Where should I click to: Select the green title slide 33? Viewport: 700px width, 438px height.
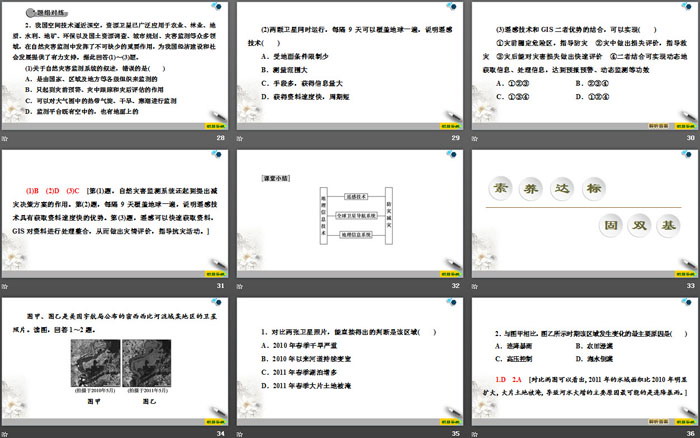click(583, 211)
